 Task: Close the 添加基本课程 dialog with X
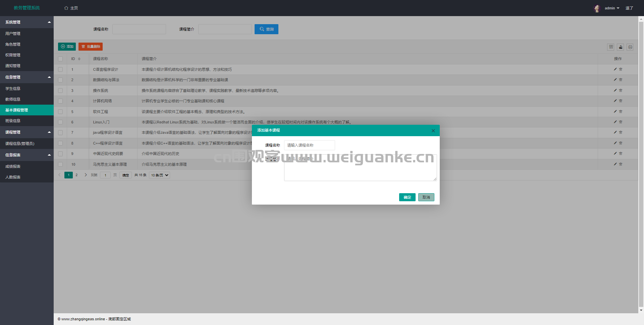coord(433,130)
